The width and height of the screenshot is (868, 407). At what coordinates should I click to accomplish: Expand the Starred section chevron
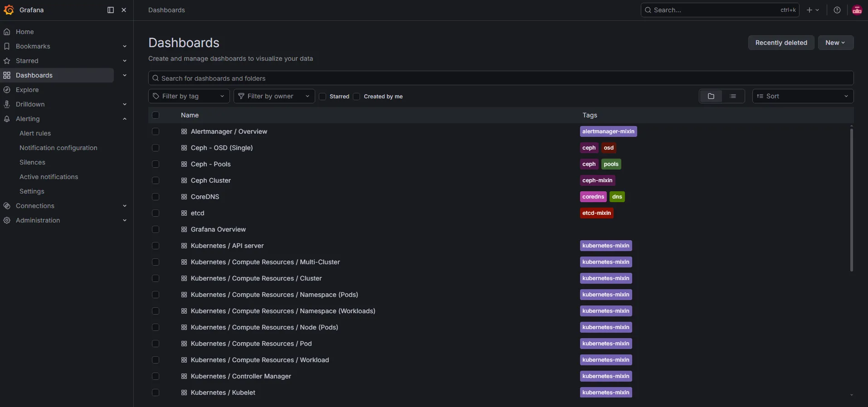125,61
